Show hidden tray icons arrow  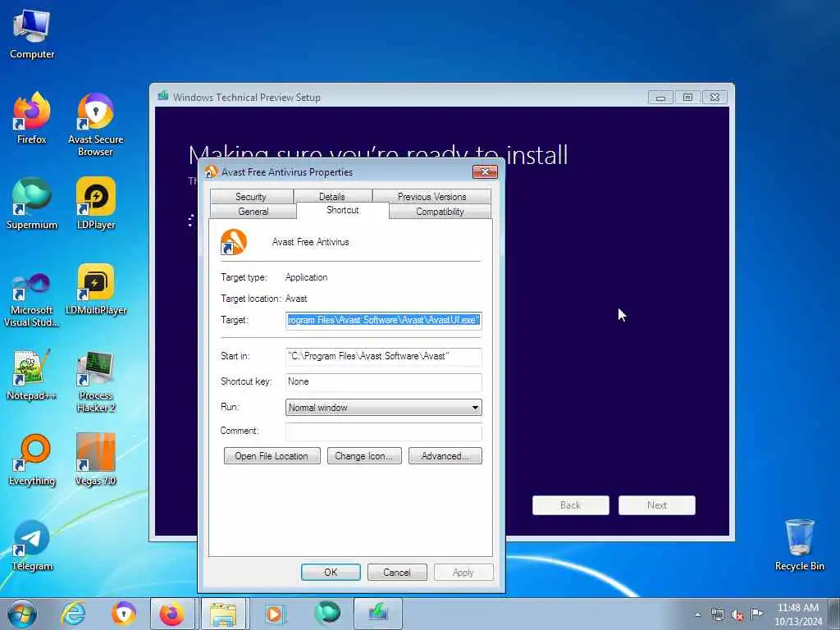tap(697, 614)
